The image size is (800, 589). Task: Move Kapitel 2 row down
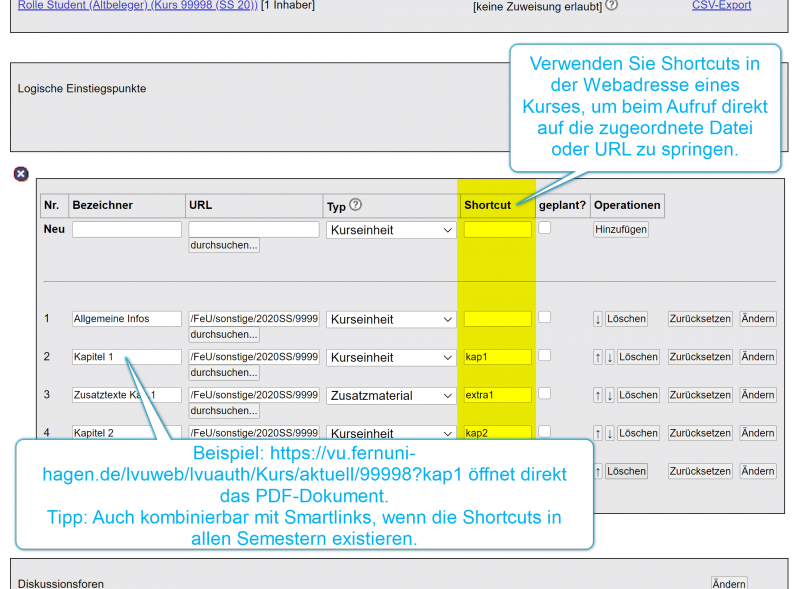click(609, 433)
